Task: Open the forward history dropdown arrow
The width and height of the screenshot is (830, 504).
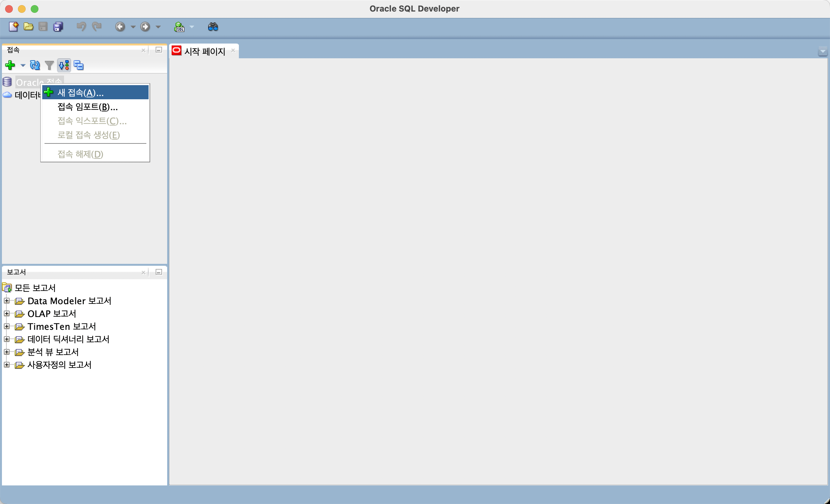Action: click(x=158, y=27)
